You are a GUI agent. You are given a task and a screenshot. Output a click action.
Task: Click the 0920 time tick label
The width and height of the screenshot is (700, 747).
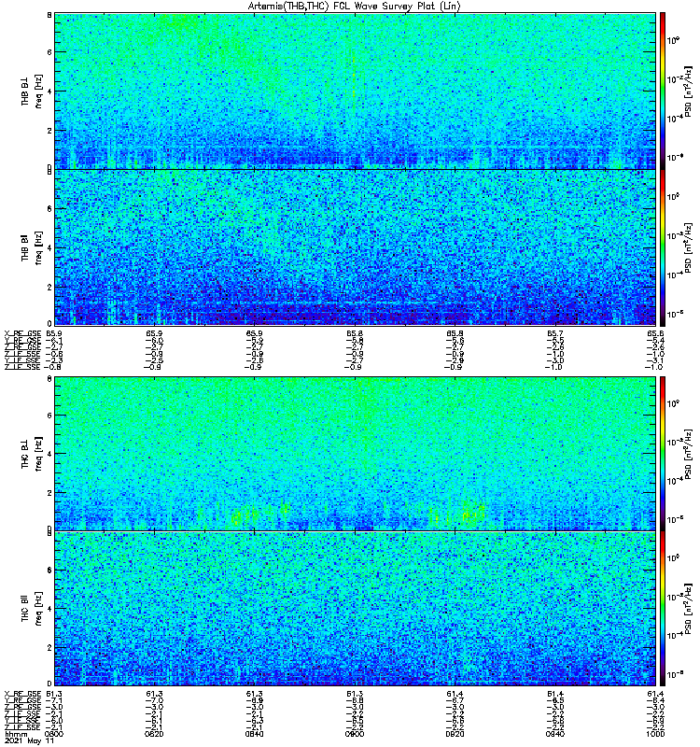(x=455, y=734)
